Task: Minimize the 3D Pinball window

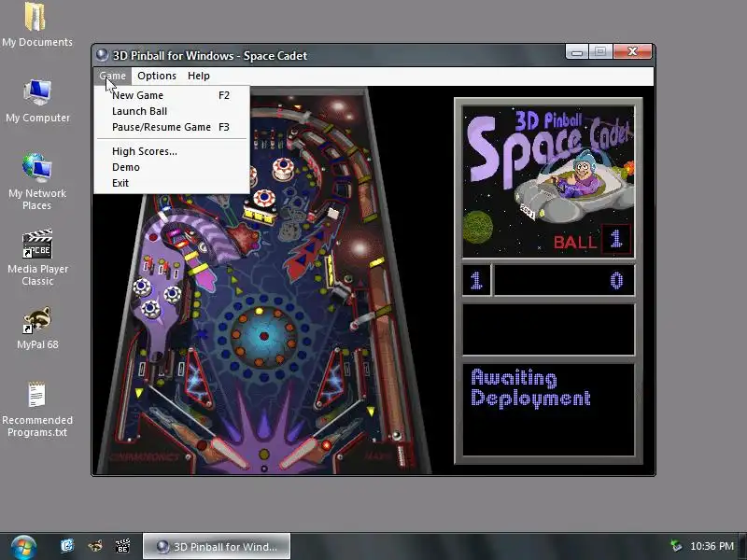Action: [x=577, y=51]
